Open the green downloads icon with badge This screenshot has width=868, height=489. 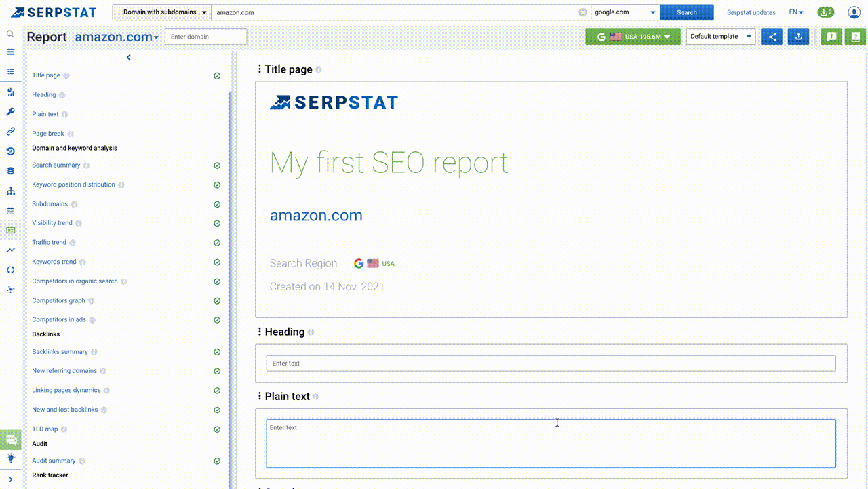point(825,12)
